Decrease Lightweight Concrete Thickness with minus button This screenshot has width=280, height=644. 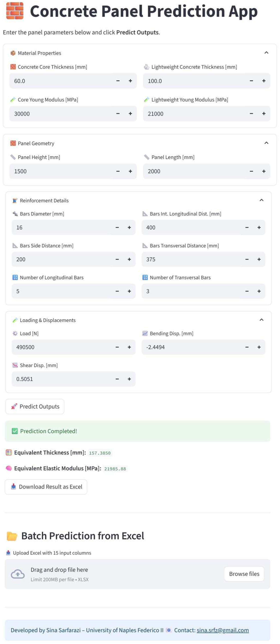coord(251,81)
